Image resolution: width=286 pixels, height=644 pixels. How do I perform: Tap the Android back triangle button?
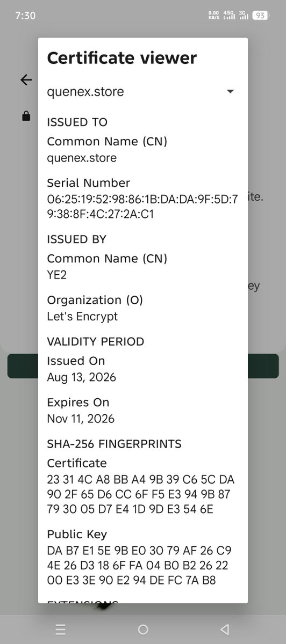(225, 630)
